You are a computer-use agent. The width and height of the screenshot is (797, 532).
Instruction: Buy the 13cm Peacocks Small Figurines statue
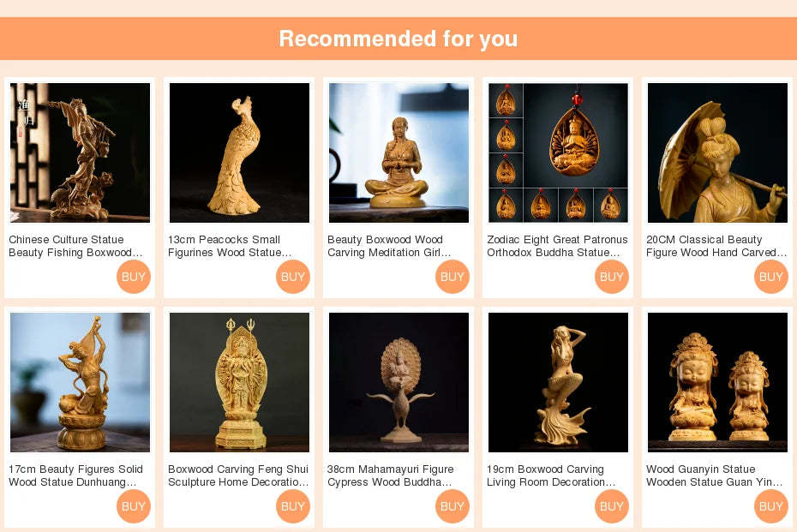pos(293,277)
